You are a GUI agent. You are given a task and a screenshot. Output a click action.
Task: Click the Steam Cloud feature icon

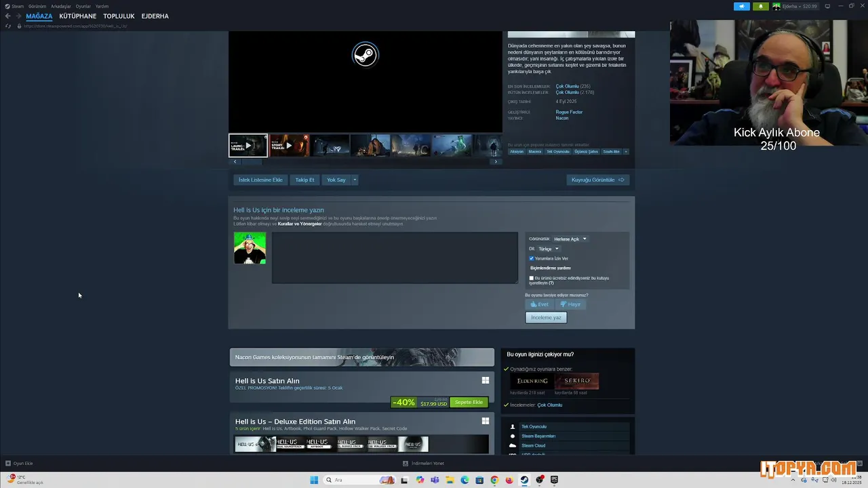tap(513, 445)
